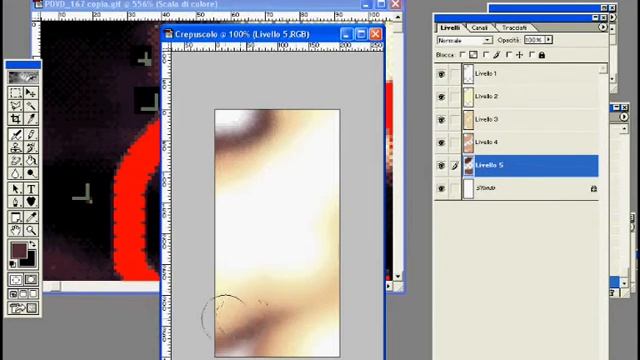Select the Blur (water drop) tool
640x360 pixels.
(16, 173)
